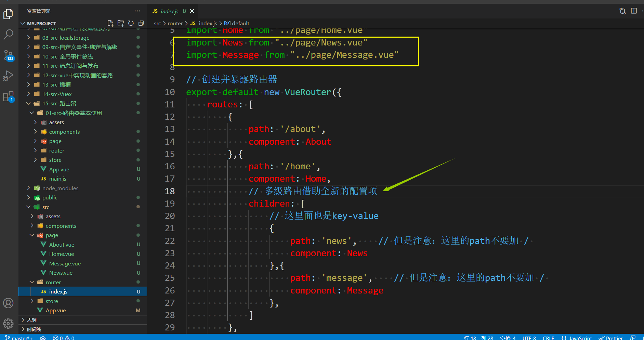Expand the 09-src-自定义事件-绑定与解绑 folder
This screenshot has width=644, height=340.
(x=83, y=47)
